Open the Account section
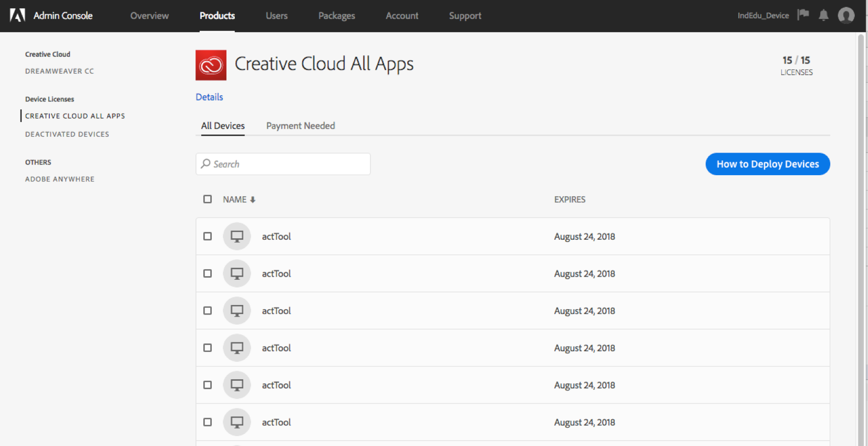 tap(402, 16)
